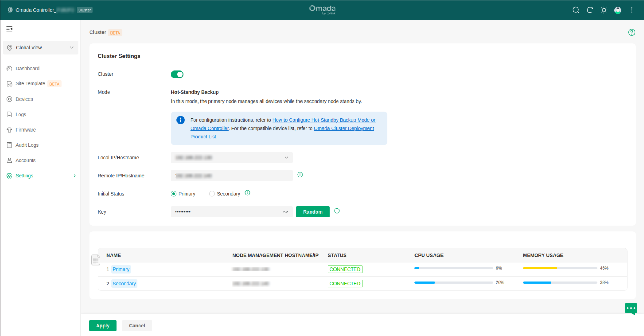Open the user avatar account menu
Screen dimensions: 644x336
(x=618, y=10)
